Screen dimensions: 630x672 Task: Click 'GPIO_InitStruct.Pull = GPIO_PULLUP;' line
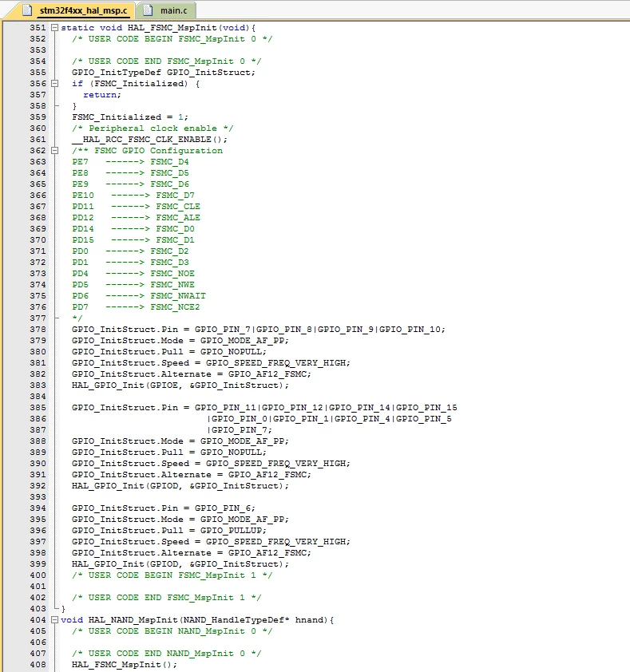[x=169, y=531]
